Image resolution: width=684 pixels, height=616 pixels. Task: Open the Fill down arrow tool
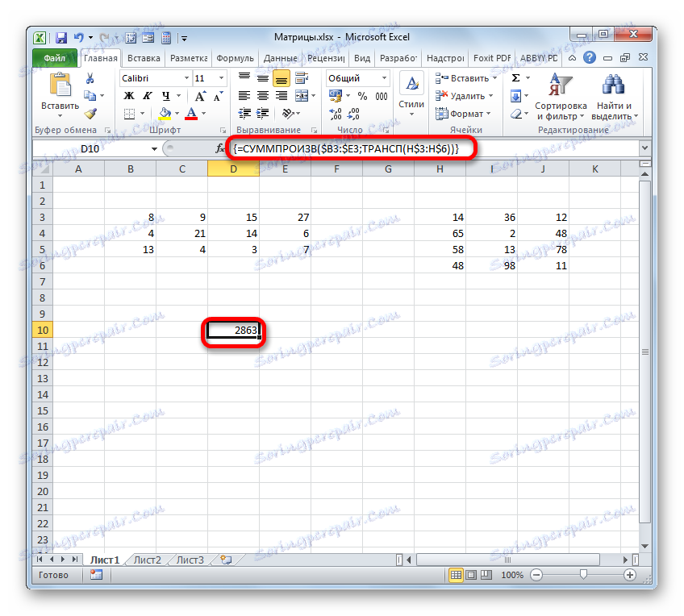[515, 96]
